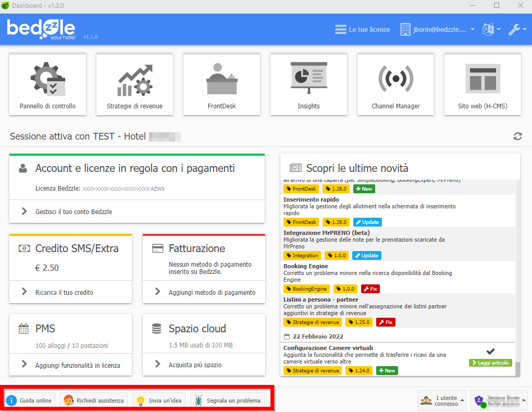Click the € 2.50 credit amount
The height and width of the screenshot is (412, 532).
point(47,268)
